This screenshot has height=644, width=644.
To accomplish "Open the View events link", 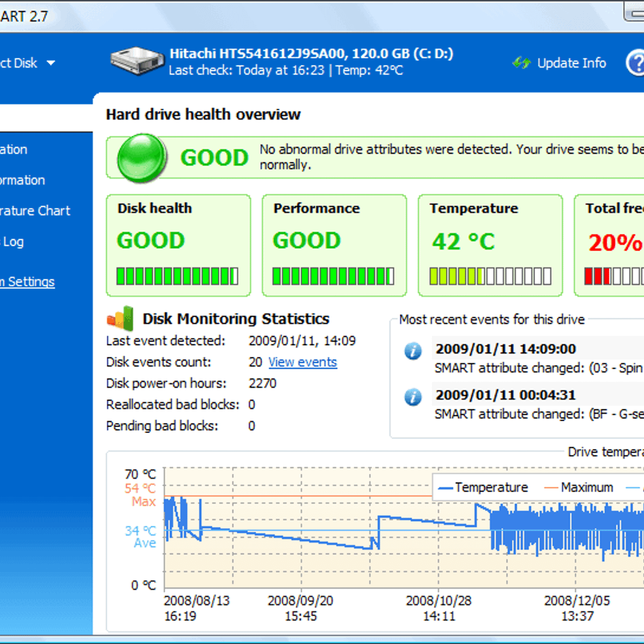I will click(x=302, y=362).
